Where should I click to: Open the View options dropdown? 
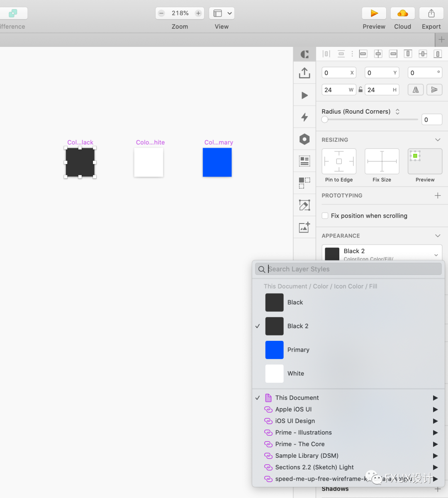[x=222, y=13]
